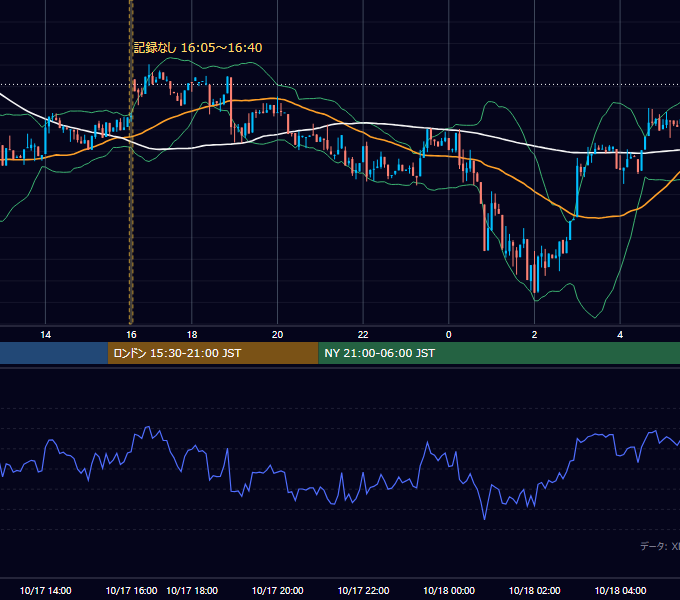Viewport: 680px width, 600px height.
Task: Click the 10/18 04:00 date label
Action: point(620,590)
